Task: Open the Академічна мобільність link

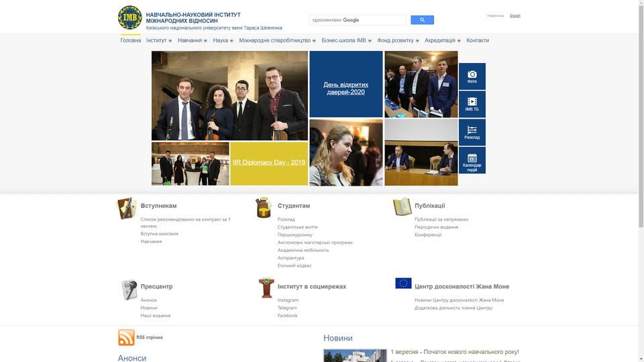Action: pyautogui.click(x=303, y=250)
